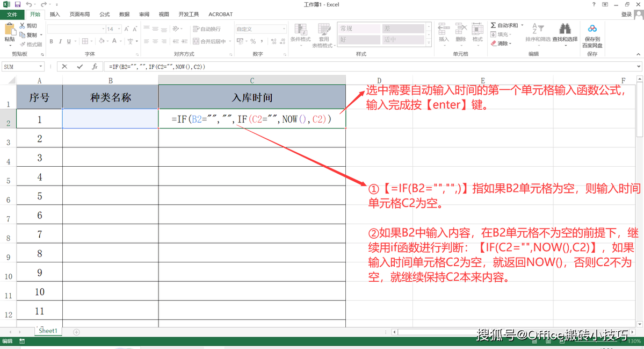Open the Name Box SUM dropdown
This screenshot has height=349, width=644.
point(41,67)
